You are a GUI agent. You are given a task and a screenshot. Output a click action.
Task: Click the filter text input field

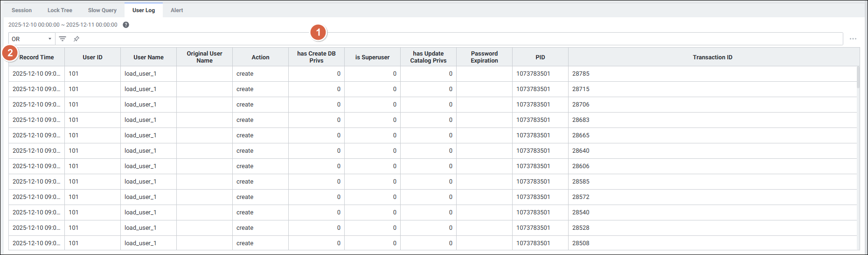457,39
